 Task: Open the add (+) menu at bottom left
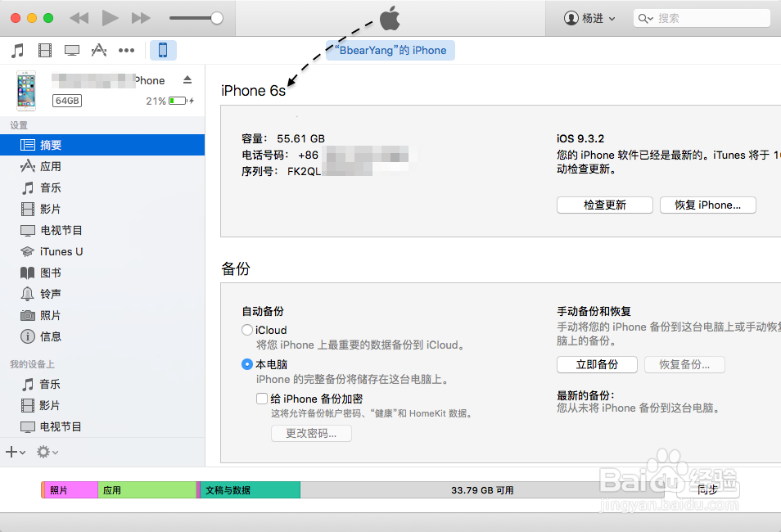(15, 452)
